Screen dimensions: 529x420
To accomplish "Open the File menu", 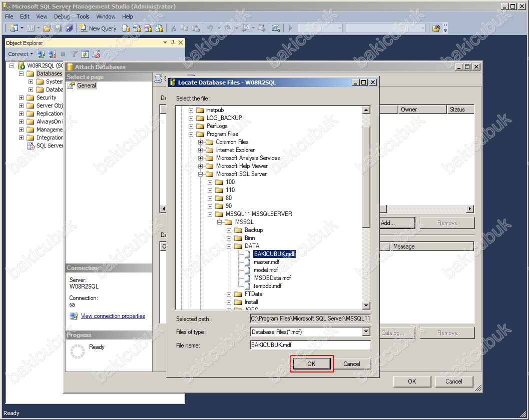I will pos(9,16).
